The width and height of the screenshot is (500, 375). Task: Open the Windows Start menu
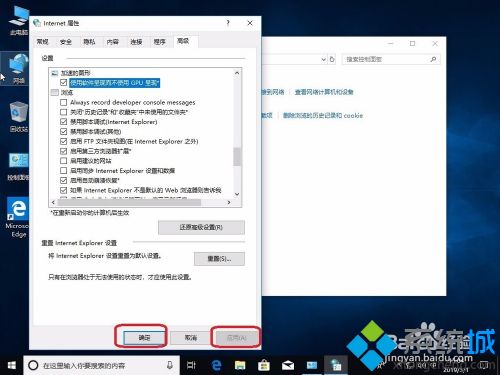(12, 365)
